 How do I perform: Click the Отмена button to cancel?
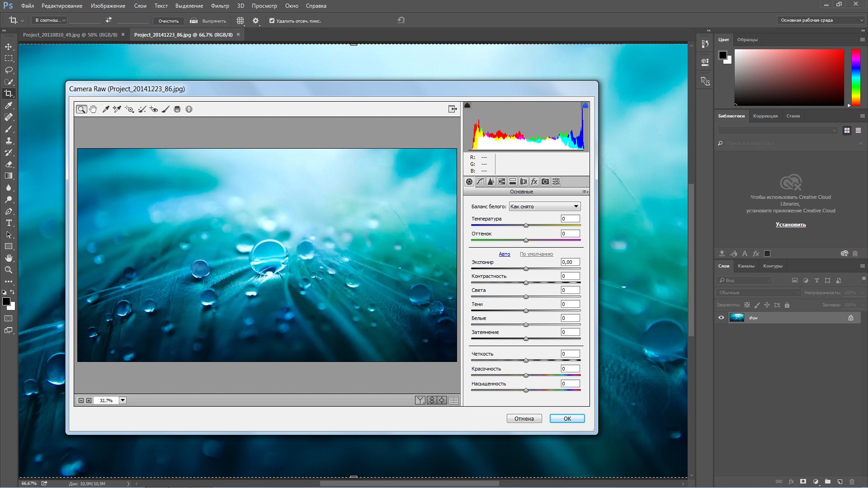(x=524, y=418)
